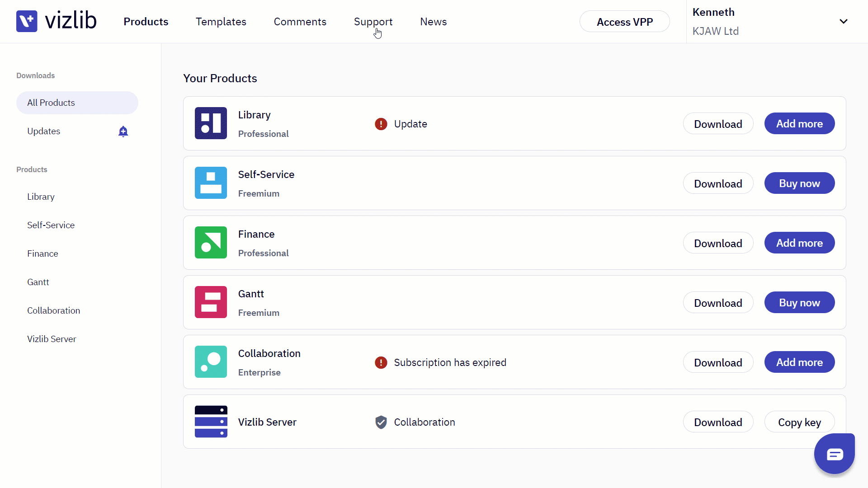
Task: Download the Finance product
Action: coord(718,243)
